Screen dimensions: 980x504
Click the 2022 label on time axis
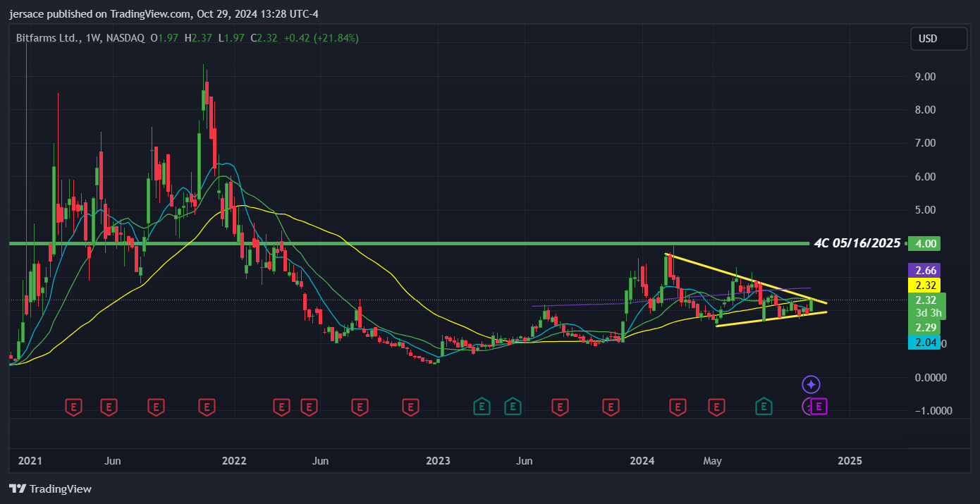point(234,461)
